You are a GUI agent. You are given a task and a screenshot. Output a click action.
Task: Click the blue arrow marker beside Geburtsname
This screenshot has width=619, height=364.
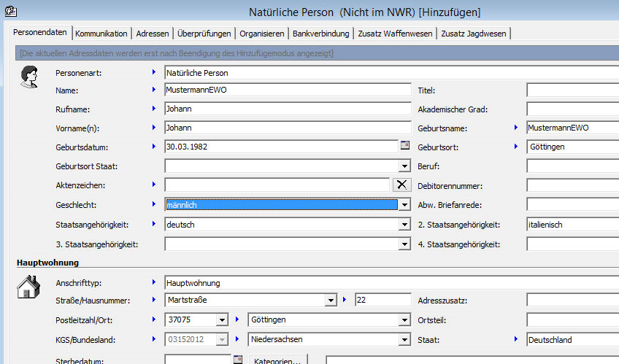pos(517,128)
